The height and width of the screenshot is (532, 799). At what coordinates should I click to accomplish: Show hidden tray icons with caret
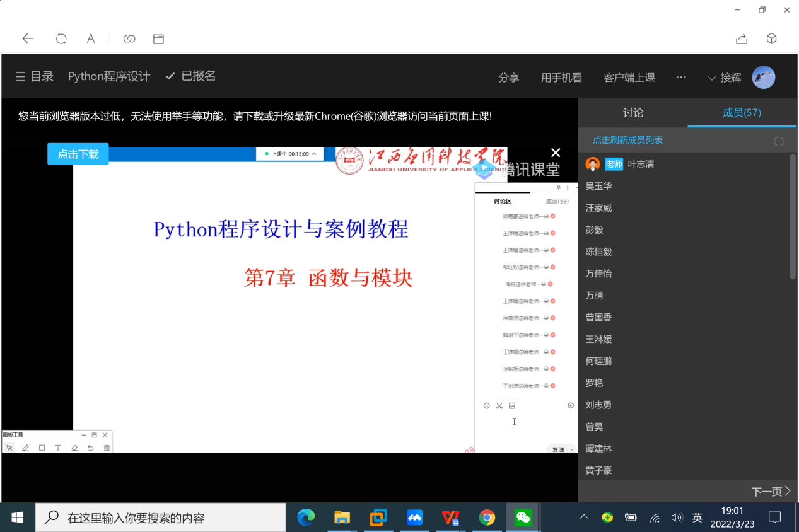[x=584, y=518]
